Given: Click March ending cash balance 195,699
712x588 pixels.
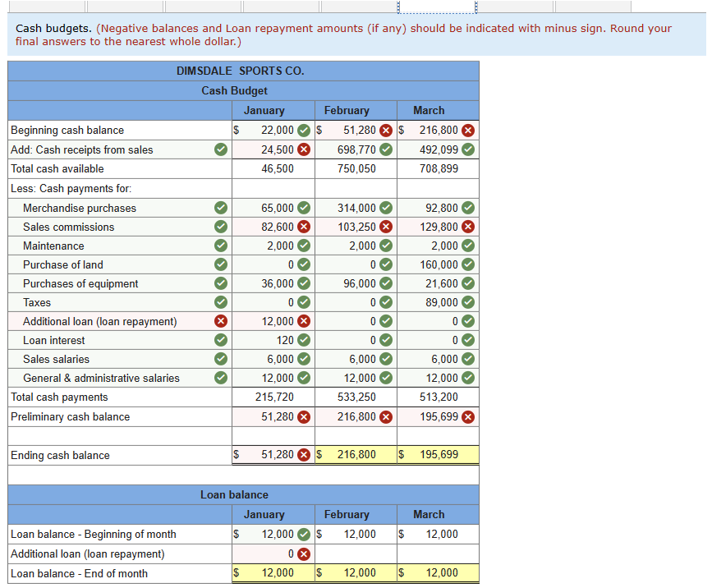Looking at the screenshot, I should click(438, 454).
